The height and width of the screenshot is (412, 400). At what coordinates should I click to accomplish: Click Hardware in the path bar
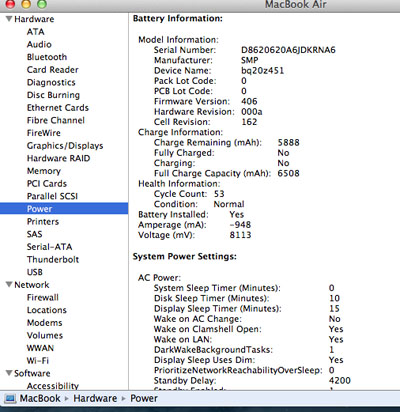click(x=95, y=398)
